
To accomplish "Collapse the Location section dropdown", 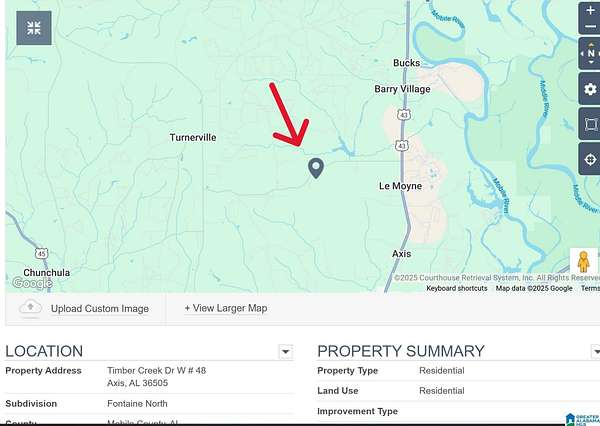I will pyautogui.click(x=285, y=352).
